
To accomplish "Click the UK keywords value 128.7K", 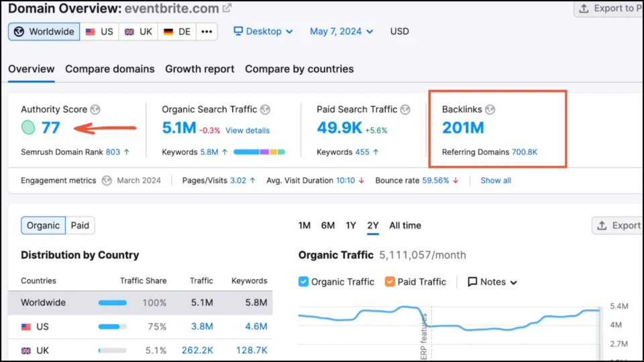I will point(252,351).
